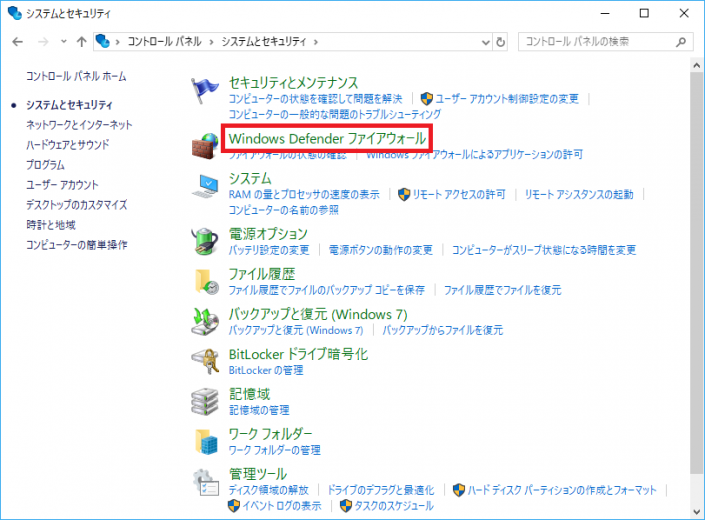
Task: Click the Work Folders icon
Action: [x=206, y=442]
